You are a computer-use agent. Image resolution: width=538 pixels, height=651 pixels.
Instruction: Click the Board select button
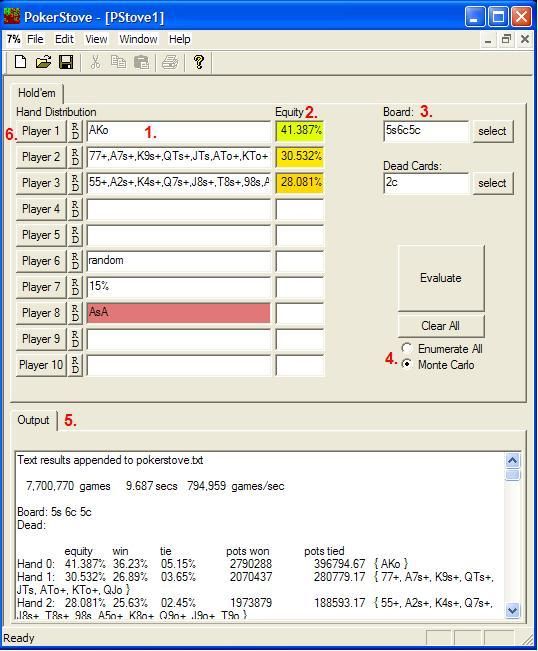pyautogui.click(x=492, y=131)
